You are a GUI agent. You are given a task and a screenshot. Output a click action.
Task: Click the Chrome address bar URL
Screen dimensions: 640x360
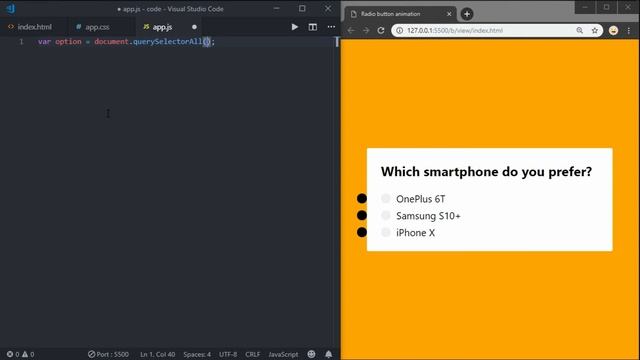tap(455, 30)
